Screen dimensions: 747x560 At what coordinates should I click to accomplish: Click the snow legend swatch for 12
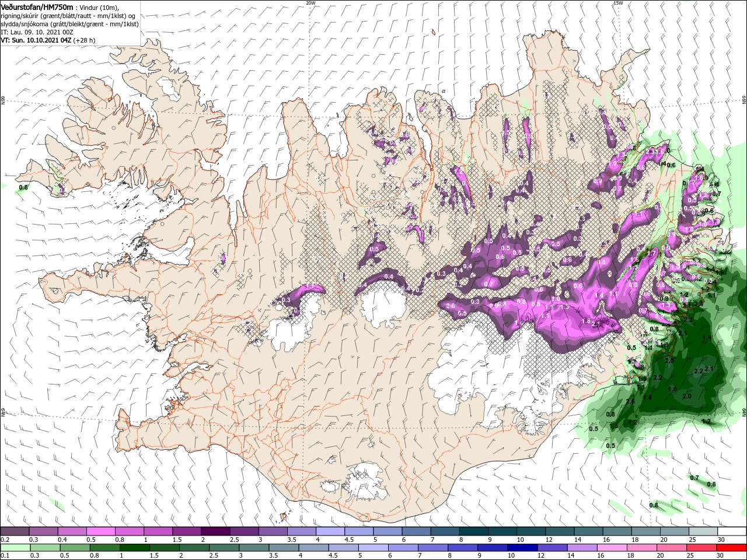coord(560,531)
